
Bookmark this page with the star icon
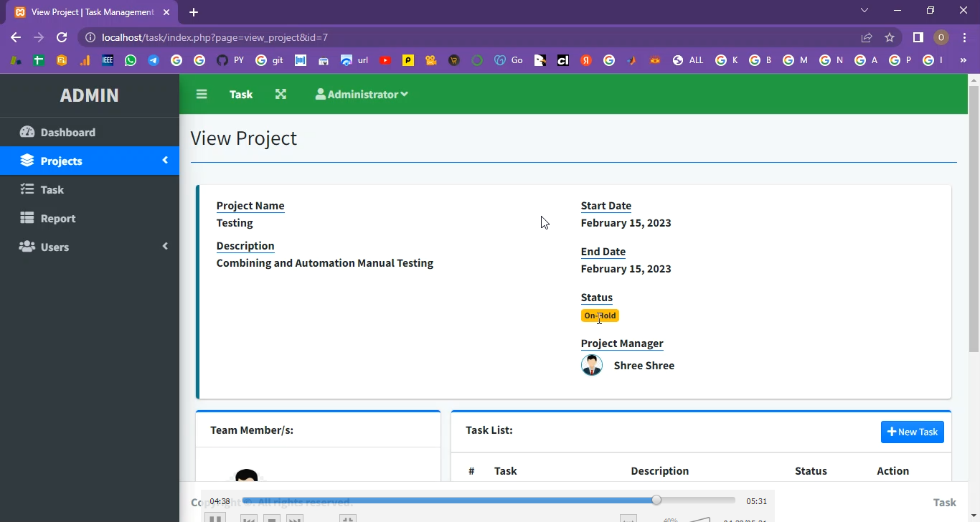(890, 37)
